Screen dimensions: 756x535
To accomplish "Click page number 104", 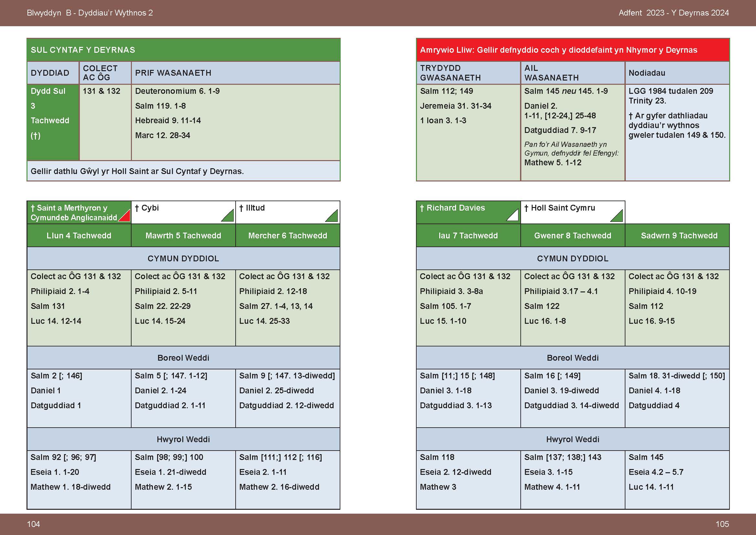I will click(33, 524).
